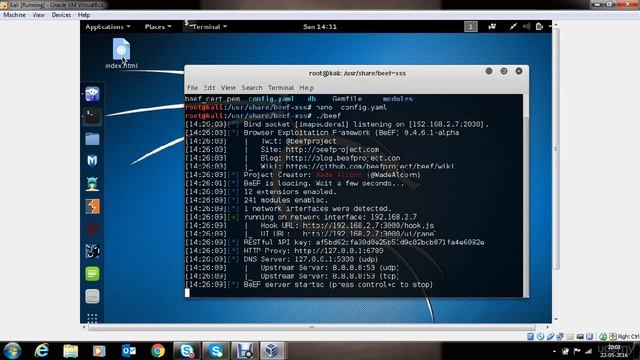Click the Windows Start orb
The image size is (640, 360).
[12, 351]
